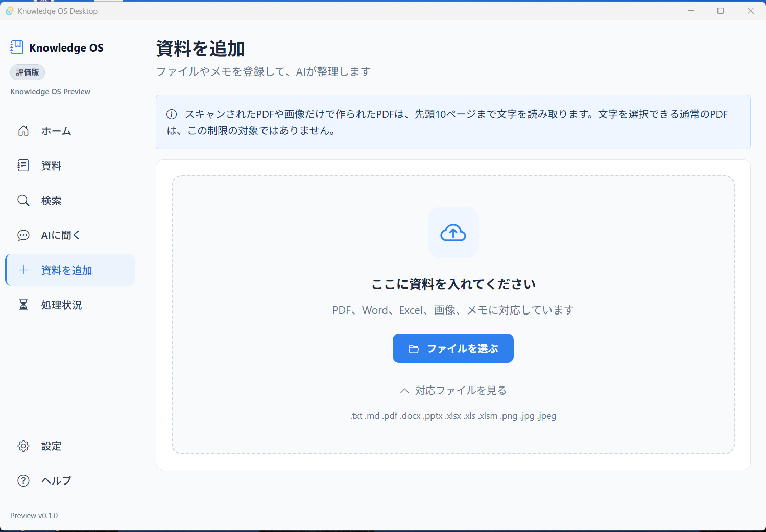Viewport: 766px width, 532px height.
Task: Open the AIに聞く page
Action: pyautogui.click(x=70, y=235)
